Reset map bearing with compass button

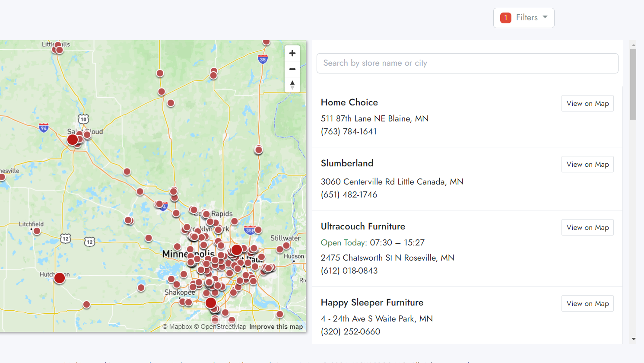[292, 85]
